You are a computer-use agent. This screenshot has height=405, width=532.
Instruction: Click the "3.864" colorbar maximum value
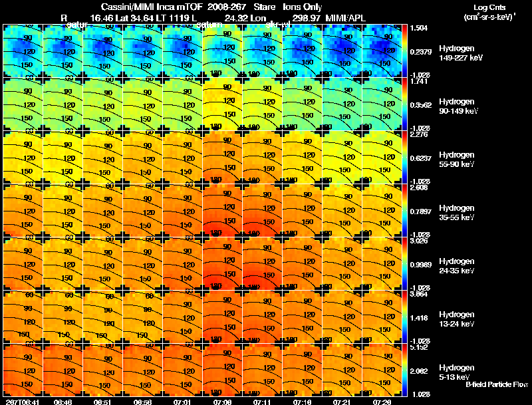pyautogui.click(x=419, y=294)
